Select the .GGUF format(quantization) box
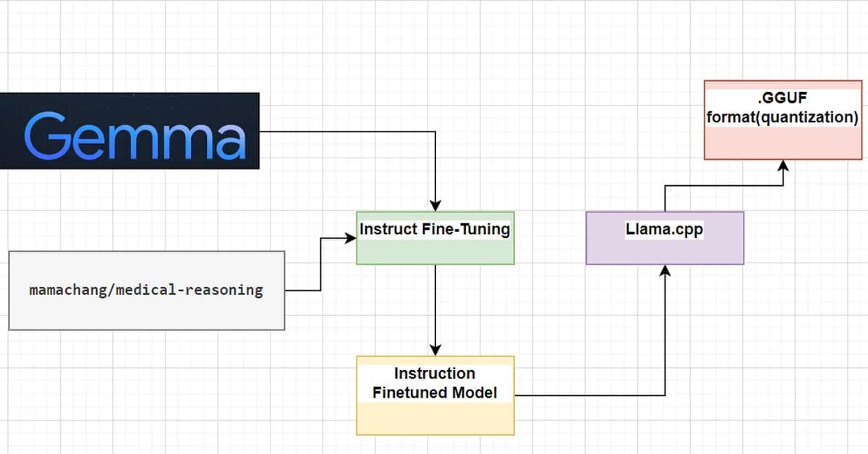868x454 pixels. [x=783, y=120]
